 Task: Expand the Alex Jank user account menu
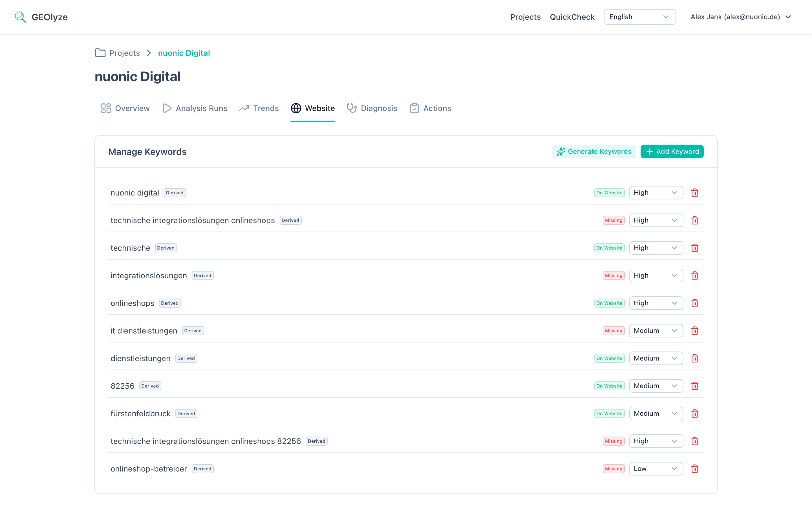tap(741, 17)
